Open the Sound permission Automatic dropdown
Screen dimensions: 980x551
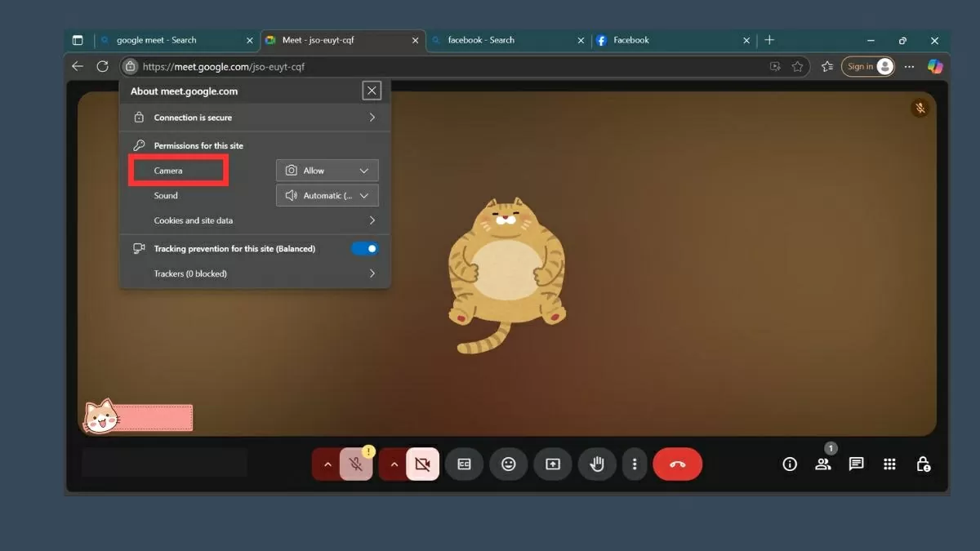pos(327,196)
